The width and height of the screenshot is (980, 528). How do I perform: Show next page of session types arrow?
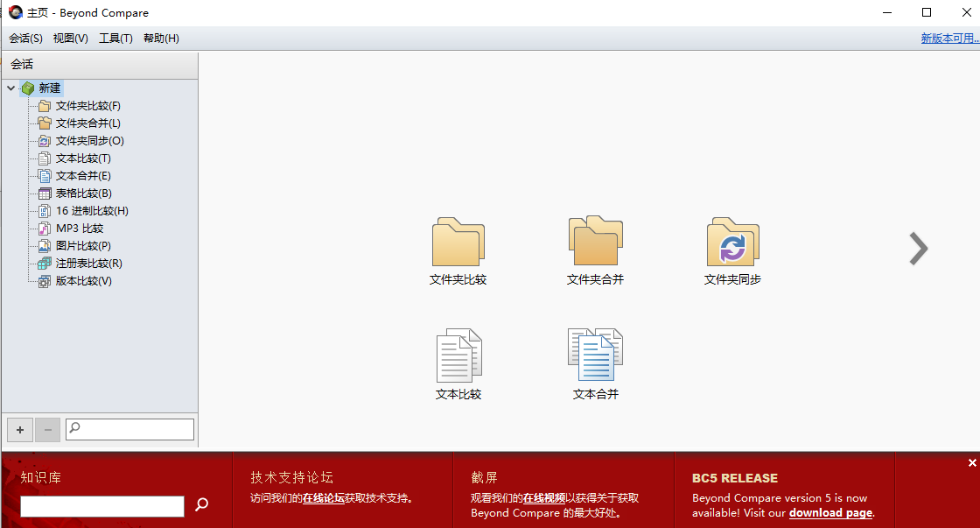click(x=918, y=249)
